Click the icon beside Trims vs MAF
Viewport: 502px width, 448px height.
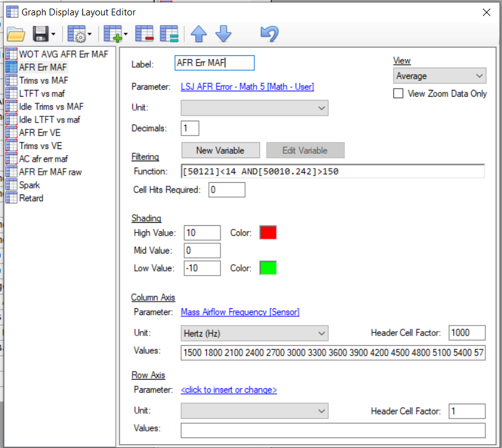click(12, 80)
